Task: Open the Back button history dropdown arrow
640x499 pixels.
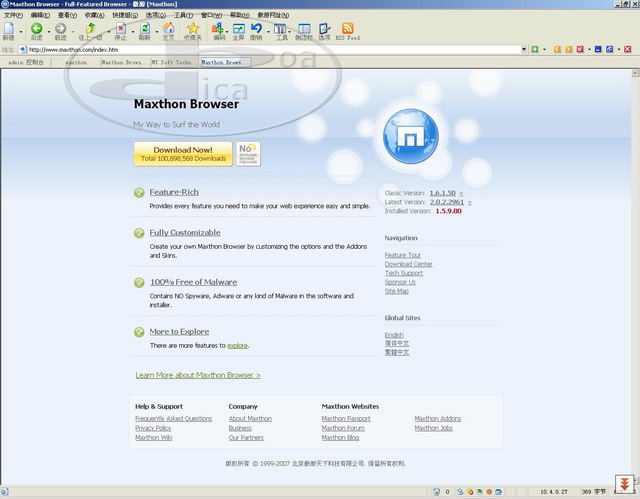Action: [x=47, y=30]
